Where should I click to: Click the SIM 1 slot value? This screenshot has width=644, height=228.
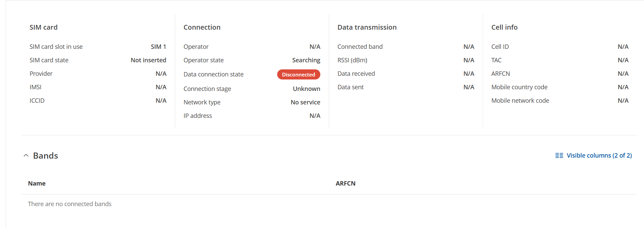158,47
